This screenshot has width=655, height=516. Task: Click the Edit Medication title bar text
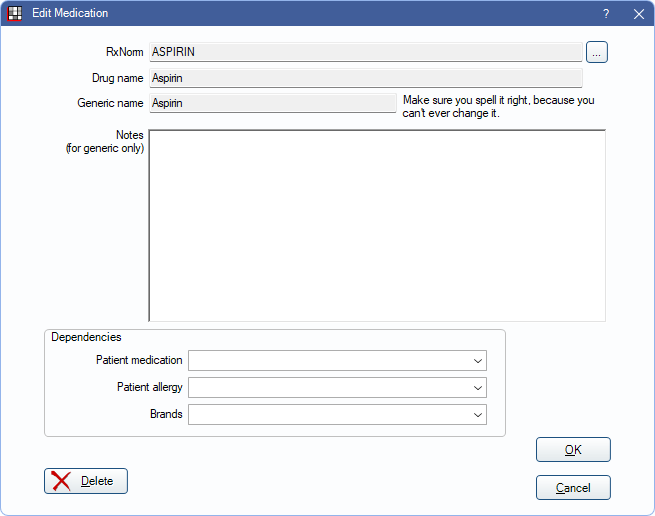pyautogui.click(x=70, y=13)
